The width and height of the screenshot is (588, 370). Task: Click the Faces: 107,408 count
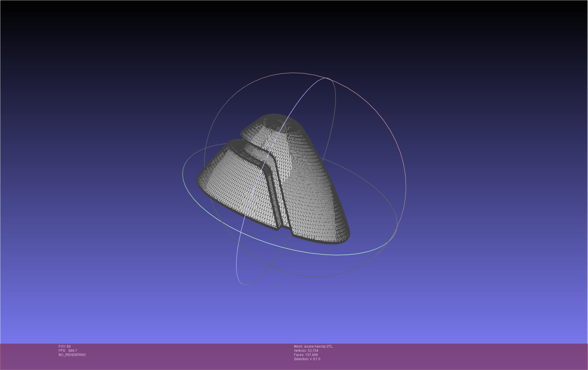306,355
